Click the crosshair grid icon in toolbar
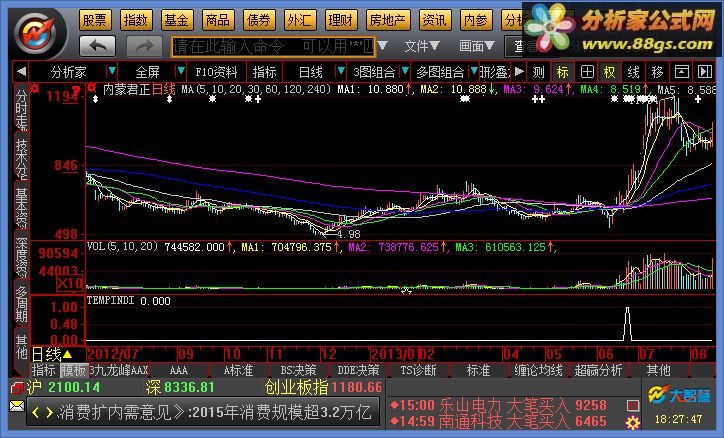 click(587, 72)
